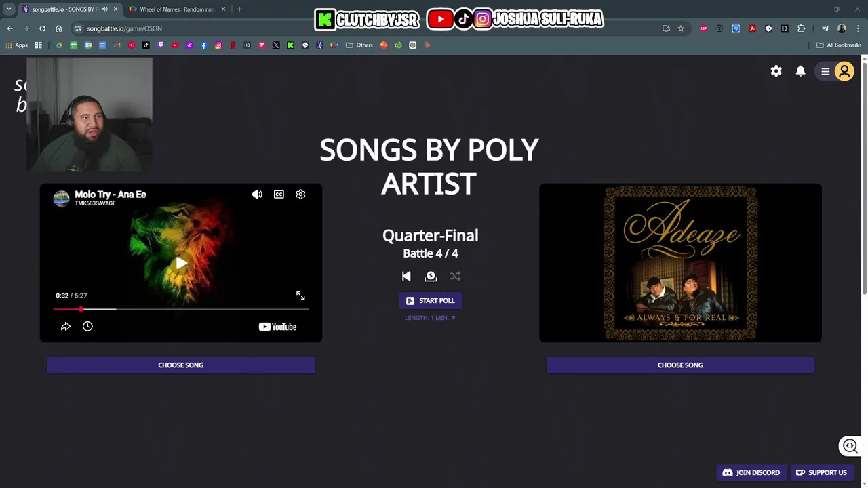Add video to Watch later clock icon
The width and height of the screenshot is (868, 488).
click(87, 327)
